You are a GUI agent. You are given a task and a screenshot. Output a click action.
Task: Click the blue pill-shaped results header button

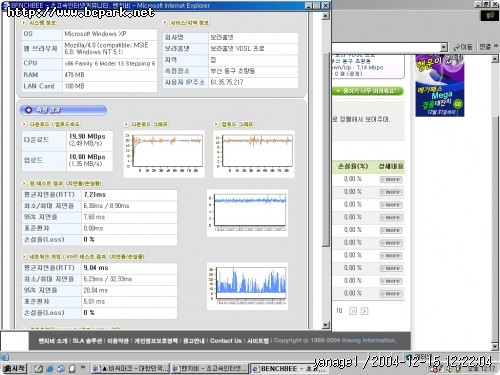(63, 110)
